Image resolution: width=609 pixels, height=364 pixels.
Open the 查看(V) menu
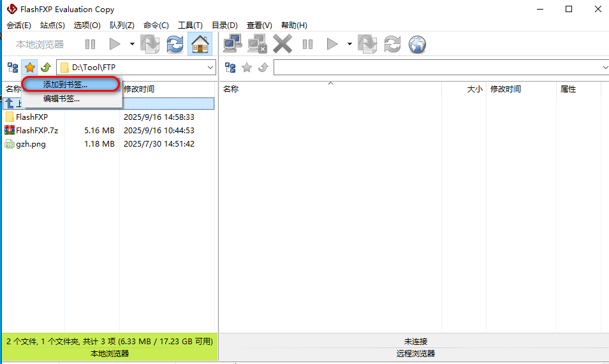point(260,25)
